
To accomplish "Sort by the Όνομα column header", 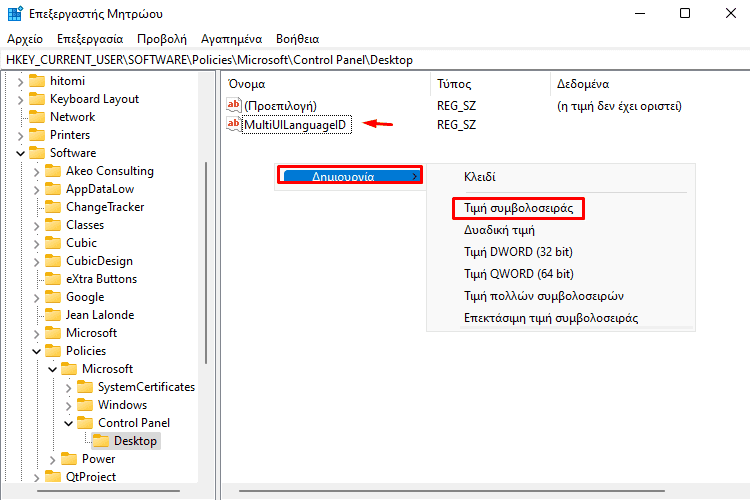I will 327,84.
